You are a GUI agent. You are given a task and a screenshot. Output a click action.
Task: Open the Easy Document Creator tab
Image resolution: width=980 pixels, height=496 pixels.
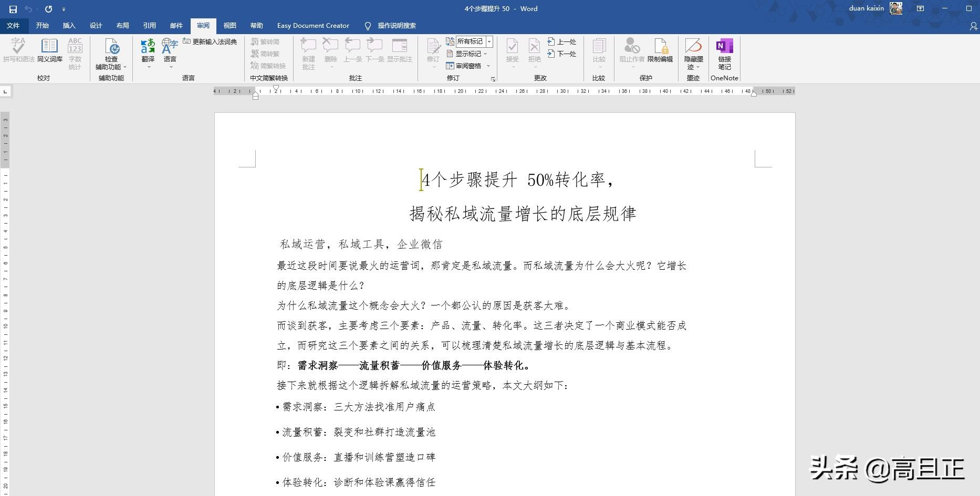click(x=313, y=25)
